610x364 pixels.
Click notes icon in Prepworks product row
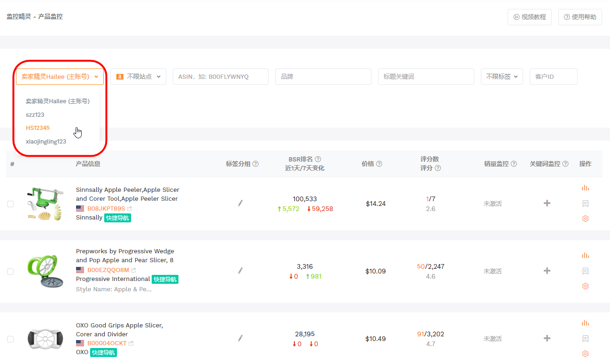[585, 271]
